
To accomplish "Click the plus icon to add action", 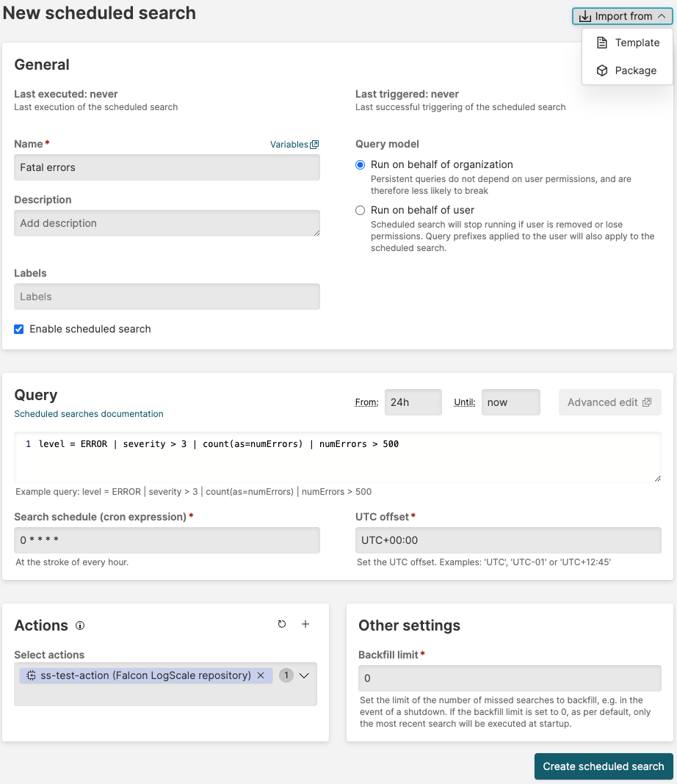I will click(x=305, y=624).
